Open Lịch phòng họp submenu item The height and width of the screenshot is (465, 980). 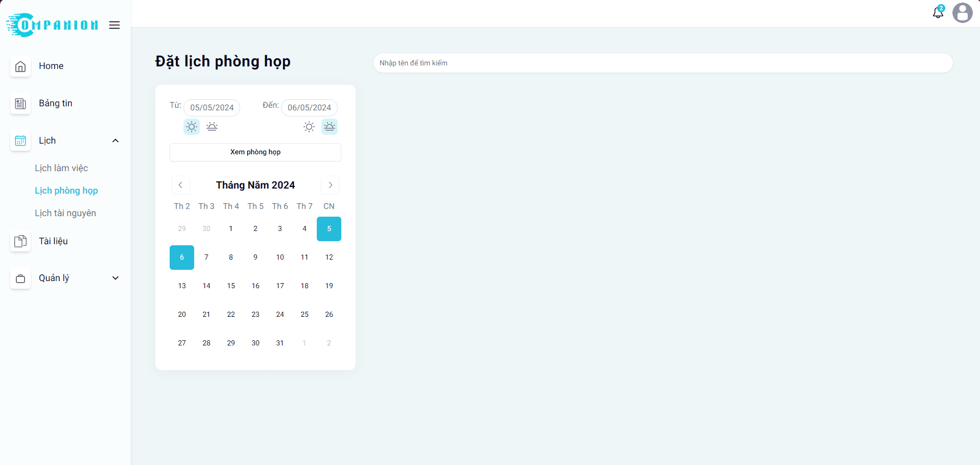[x=66, y=191]
